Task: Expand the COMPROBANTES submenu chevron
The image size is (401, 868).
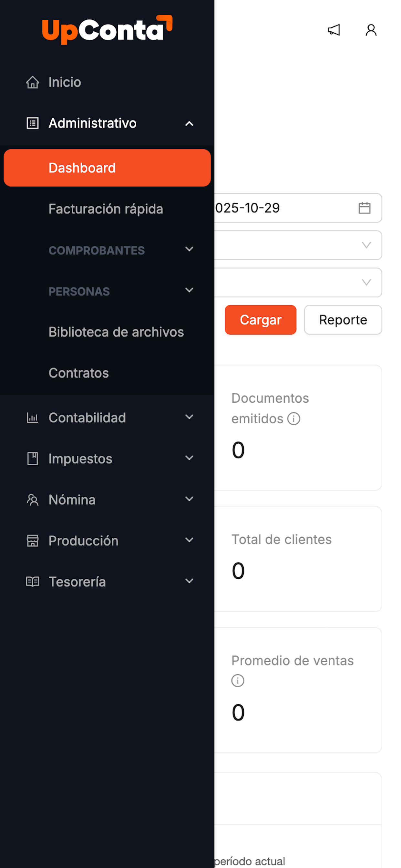Action: (190, 249)
